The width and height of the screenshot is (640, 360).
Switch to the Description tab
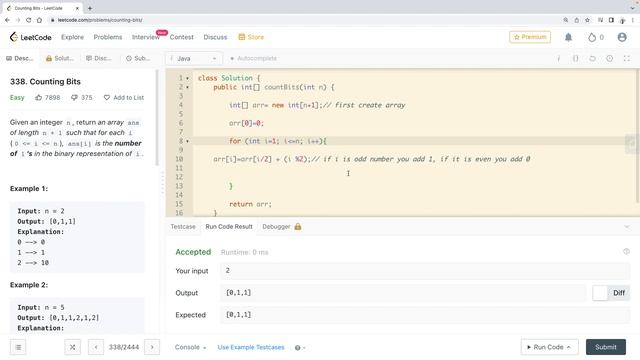19,58
